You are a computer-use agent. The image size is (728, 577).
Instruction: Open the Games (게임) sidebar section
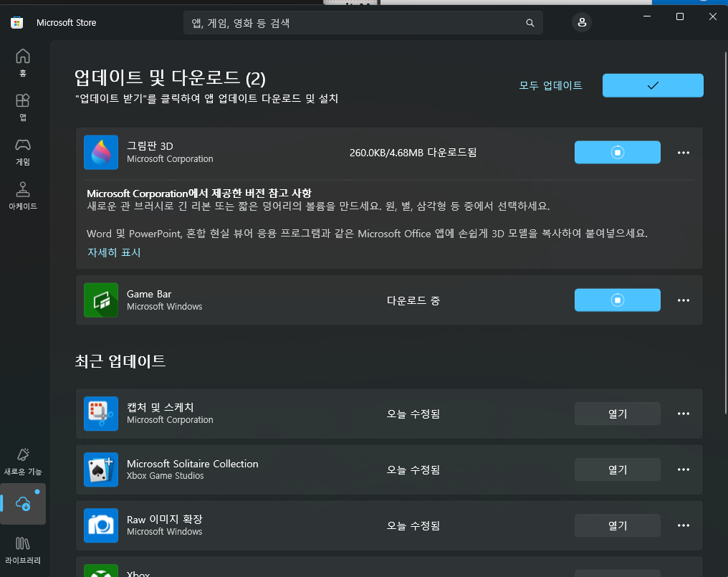click(23, 151)
